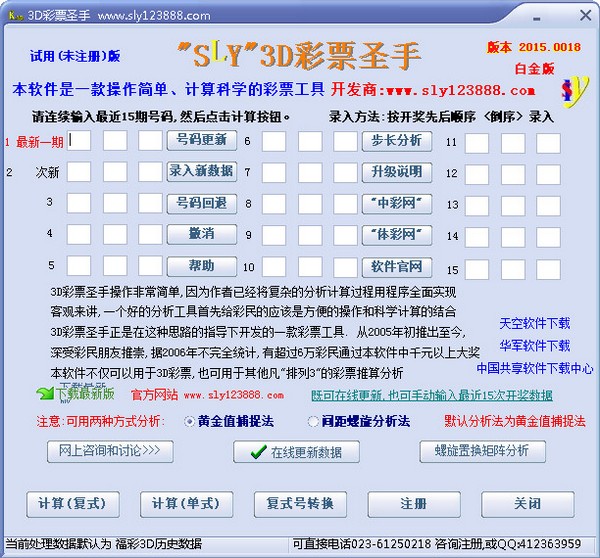The width and height of the screenshot is (600, 558).
Task: Click first digit field of row 9
Action: pyautogui.click(x=274, y=235)
